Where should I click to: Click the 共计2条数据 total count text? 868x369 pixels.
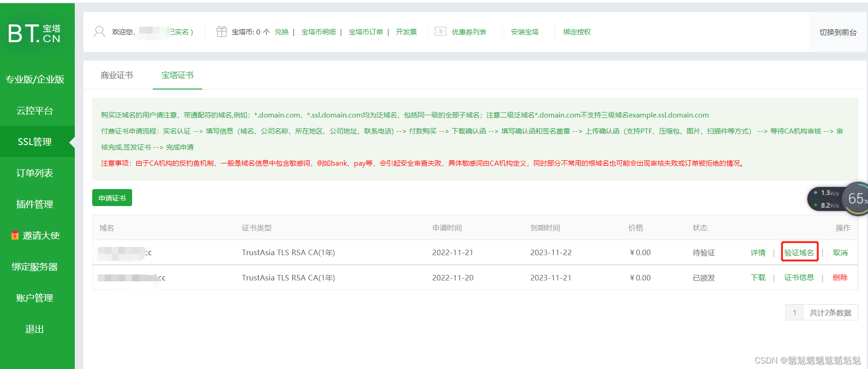pos(830,313)
